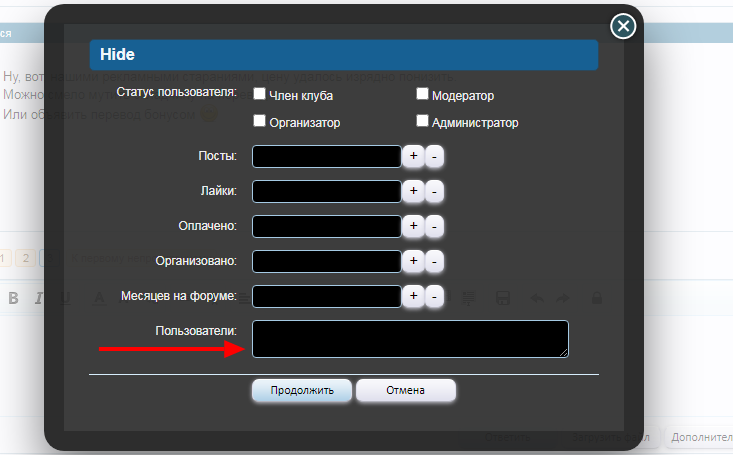Select the Администратор checkbox

click(422, 122)
